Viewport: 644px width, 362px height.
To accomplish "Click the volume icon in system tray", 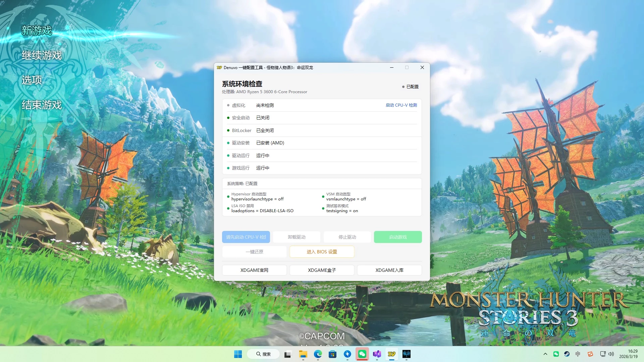I will [x=611, y=354].
